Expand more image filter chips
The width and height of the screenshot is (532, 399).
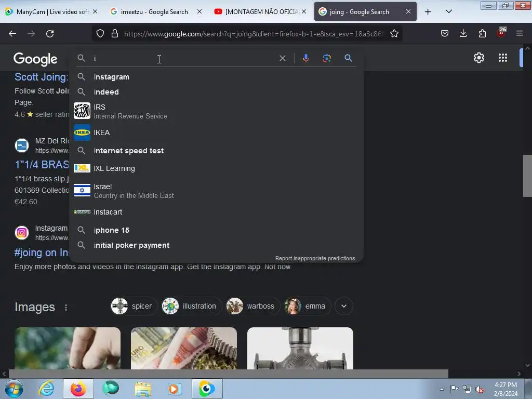tap(344, 306)
